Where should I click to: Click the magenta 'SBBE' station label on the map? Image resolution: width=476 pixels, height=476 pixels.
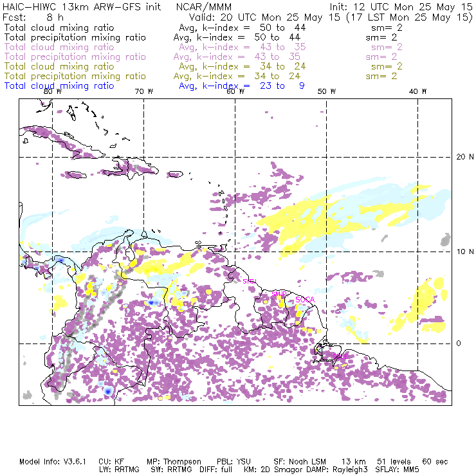340,356
